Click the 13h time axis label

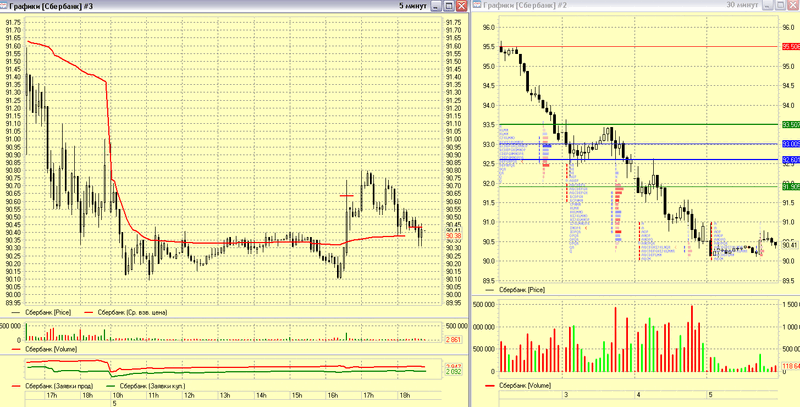(x=225, y=395)
